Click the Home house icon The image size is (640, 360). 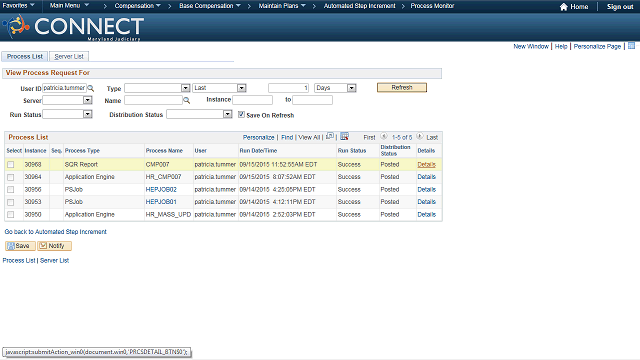pyautogui.click(x=564, y=7)
